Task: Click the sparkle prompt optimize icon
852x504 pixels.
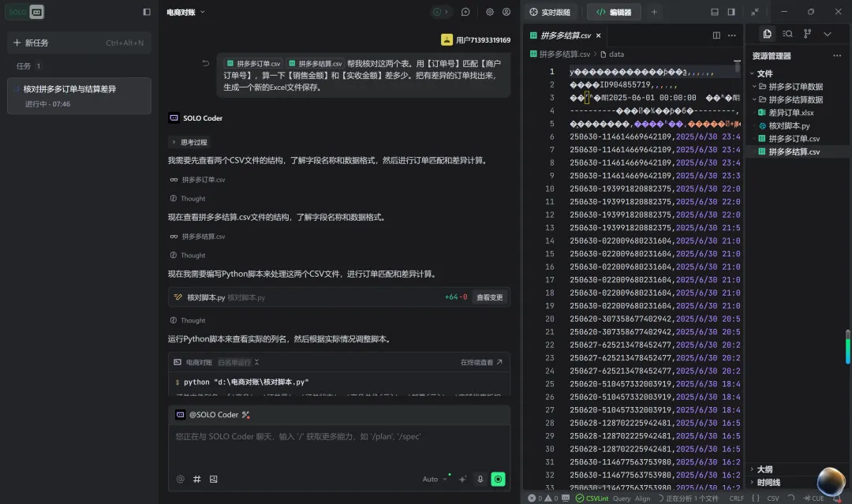Action: (x=463, y=479)
